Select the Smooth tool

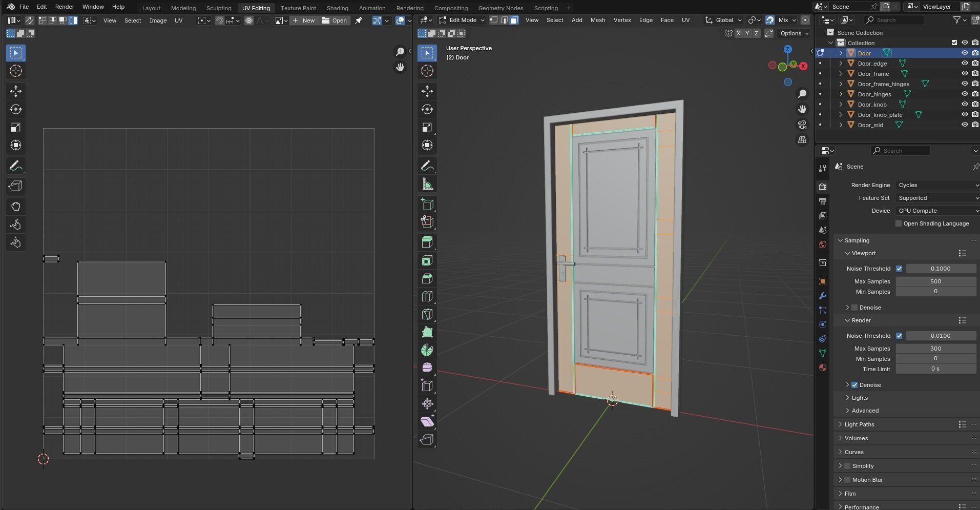[x=427, y=368]
